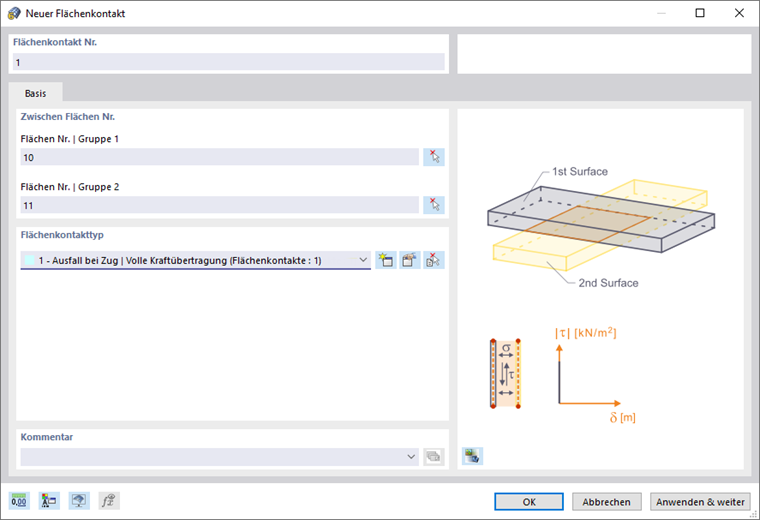
Task: Click the second bottom-left toolbar icon
Action: (x=49, y=501)
